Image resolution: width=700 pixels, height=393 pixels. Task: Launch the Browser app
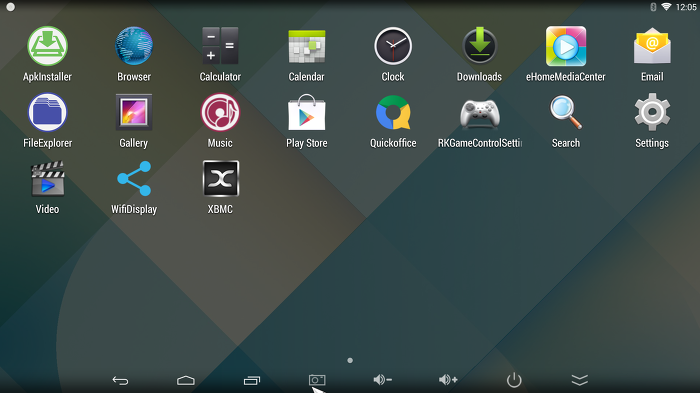click(134, 46)
